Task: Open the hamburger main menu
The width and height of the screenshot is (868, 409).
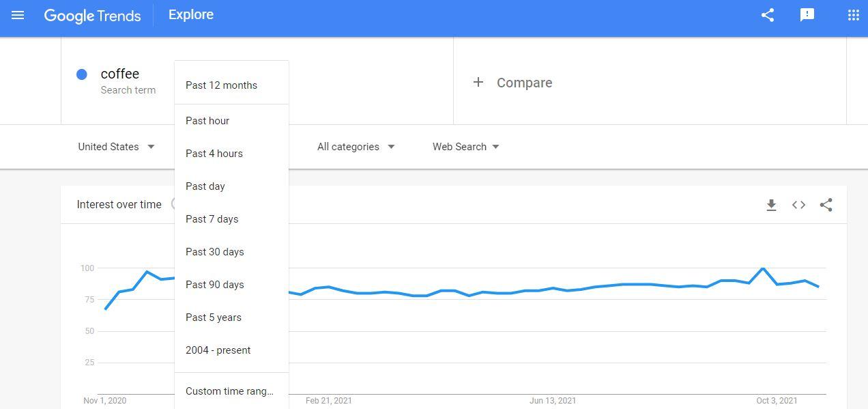Action: click(18, 15)
